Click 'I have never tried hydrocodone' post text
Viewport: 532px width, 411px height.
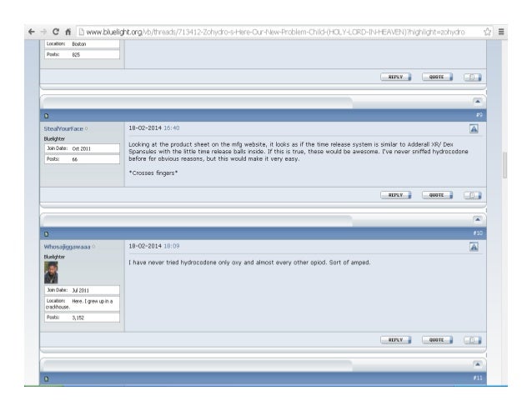(x=249, y=263)
